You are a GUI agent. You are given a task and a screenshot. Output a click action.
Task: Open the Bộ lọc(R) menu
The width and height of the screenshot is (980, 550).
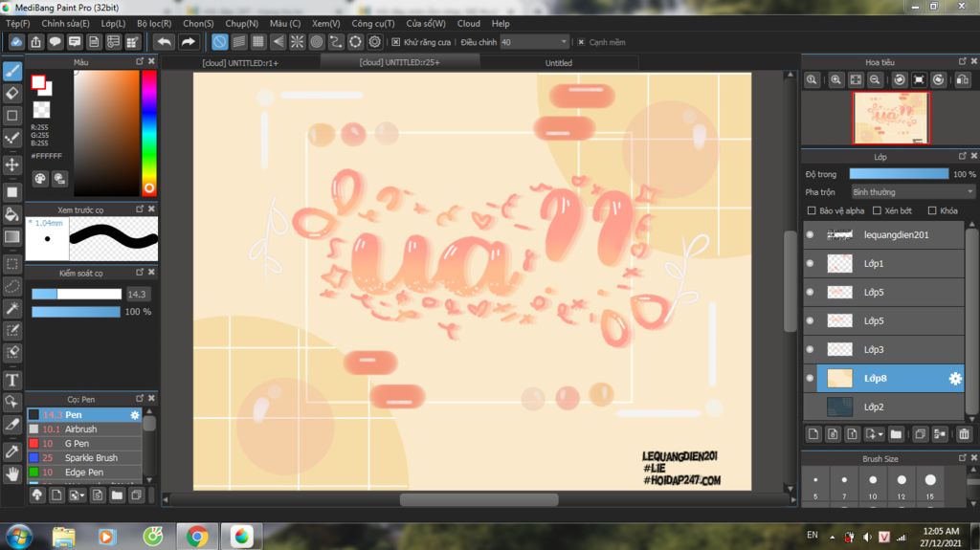click(x=154, y=23)
